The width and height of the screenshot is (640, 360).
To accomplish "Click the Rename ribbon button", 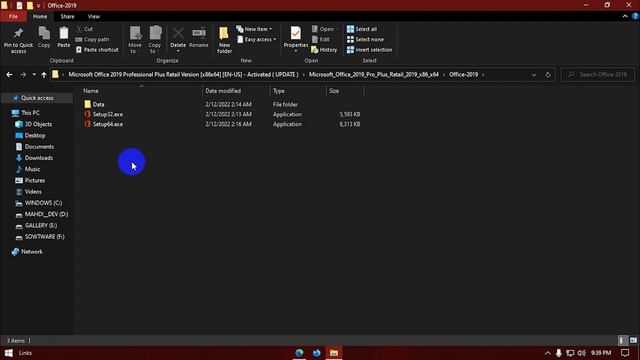I will pyautogui.click(x=199, y=38).
